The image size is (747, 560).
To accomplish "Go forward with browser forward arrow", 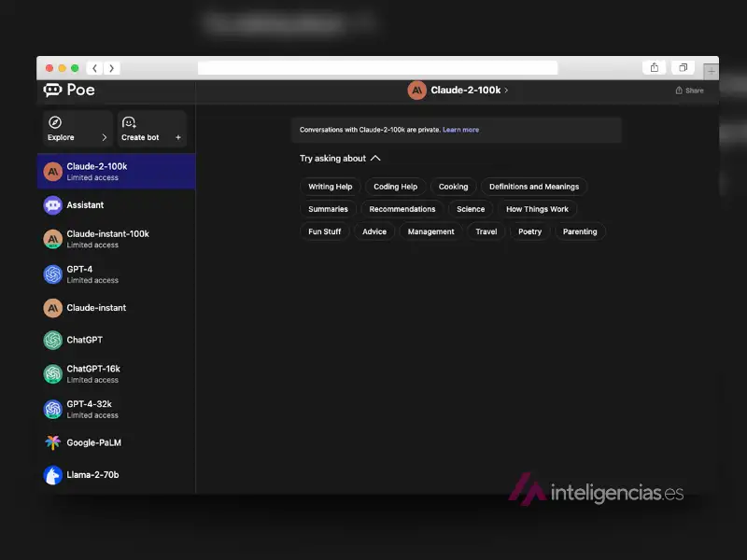I will tap(111, 68).
